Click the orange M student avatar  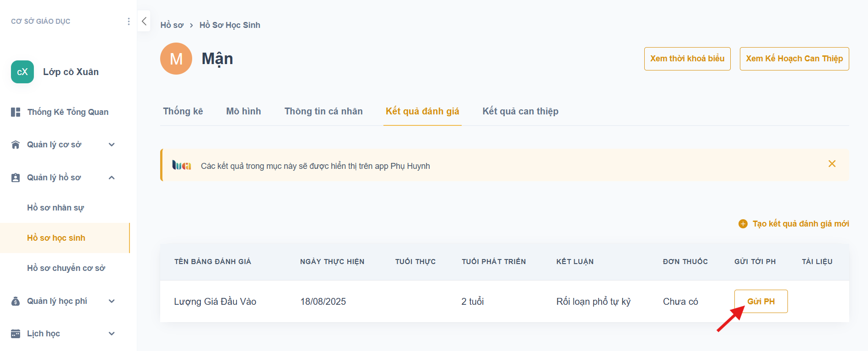(176, 59)
